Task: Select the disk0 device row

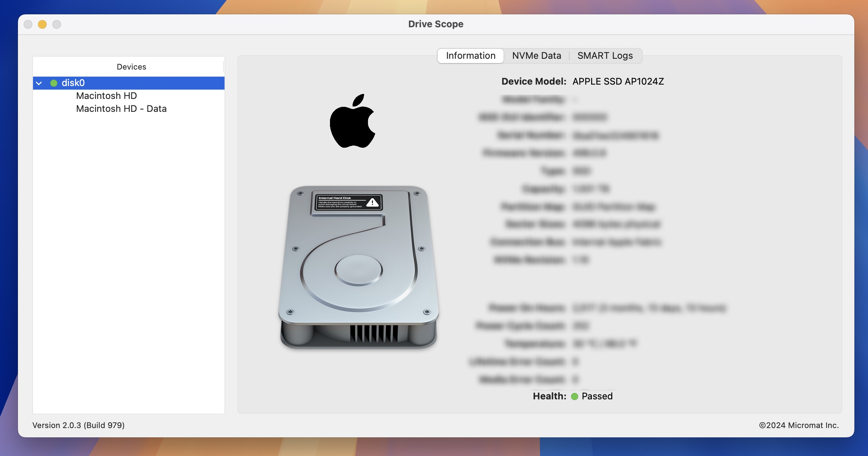Action: pyautogui.click(x=129, y=83)
